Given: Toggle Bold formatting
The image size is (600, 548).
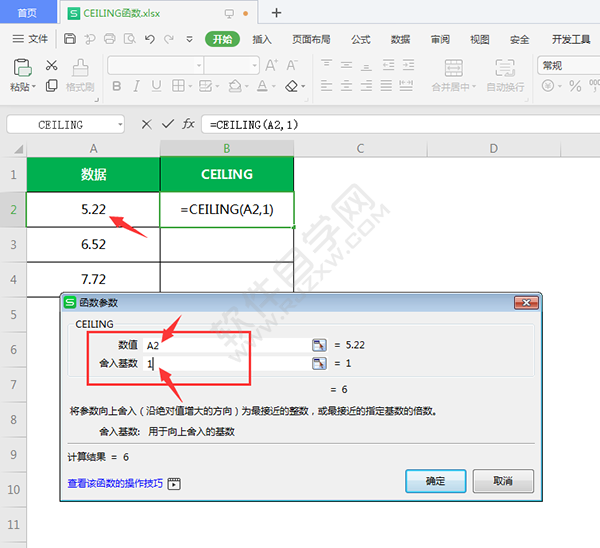Looking at the screenshot, I should (117, 86).
